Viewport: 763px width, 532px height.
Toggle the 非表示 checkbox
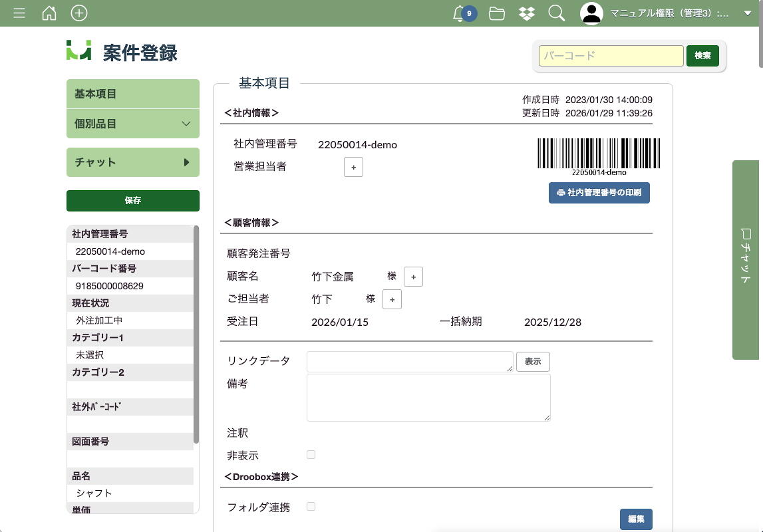point(311,455)
